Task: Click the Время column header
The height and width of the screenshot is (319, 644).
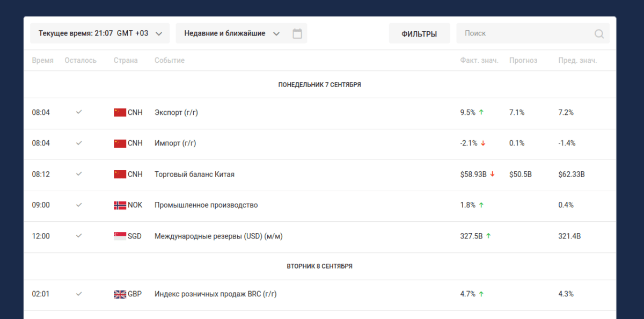Action: pyautogui.click(x=42, y=61)
